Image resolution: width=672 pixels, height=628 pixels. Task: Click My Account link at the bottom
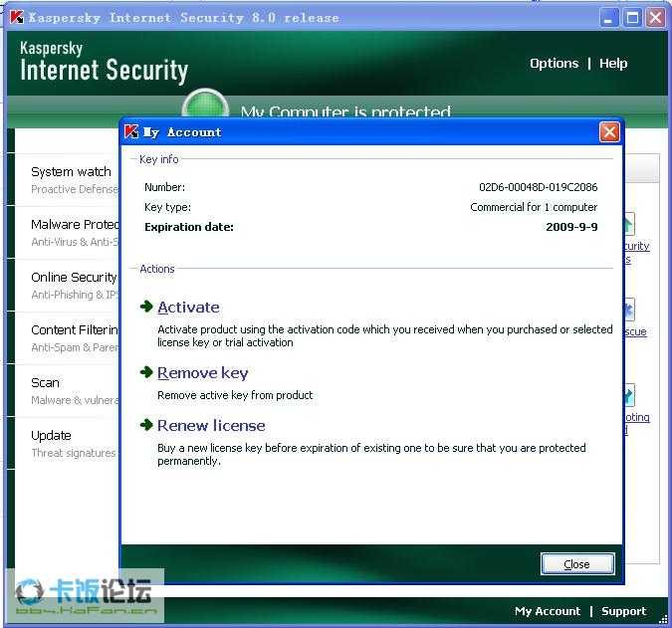coord(548,611)
